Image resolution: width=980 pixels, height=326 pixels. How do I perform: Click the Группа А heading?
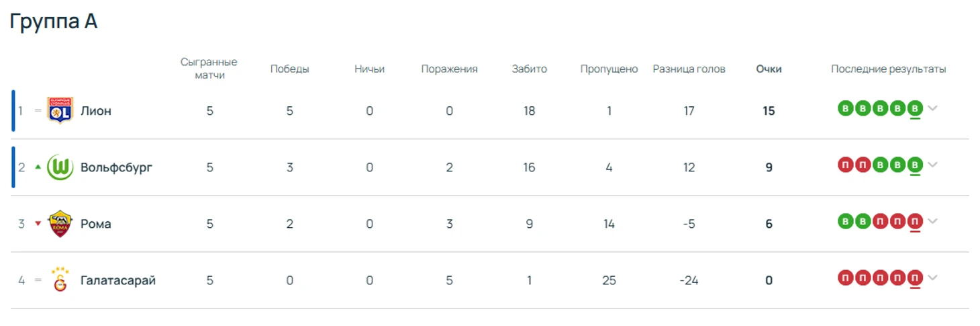[x=54, y=22]
